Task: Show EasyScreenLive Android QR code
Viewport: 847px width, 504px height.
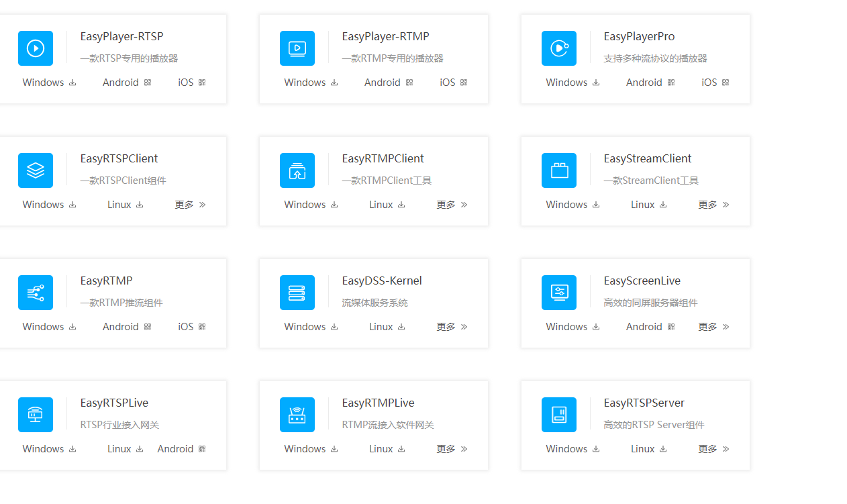Action: coord(650,327)
